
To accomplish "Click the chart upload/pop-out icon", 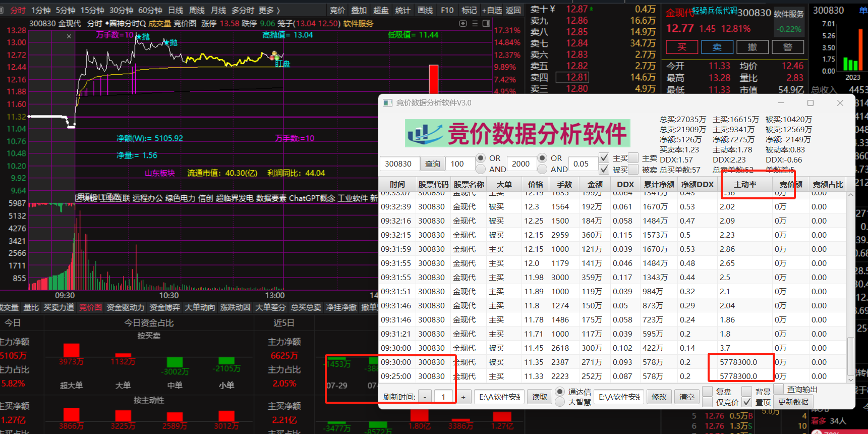I will [x=463, y=23].
